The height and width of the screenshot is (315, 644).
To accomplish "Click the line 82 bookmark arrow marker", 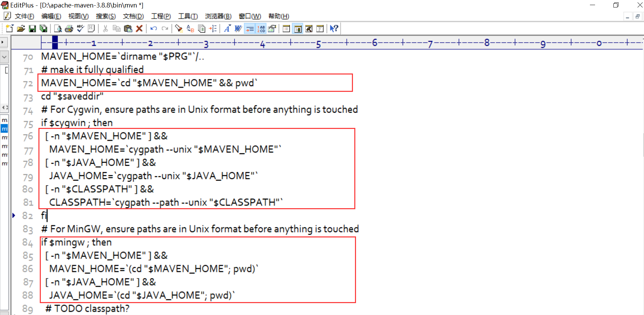I will (x=14, y=215).
